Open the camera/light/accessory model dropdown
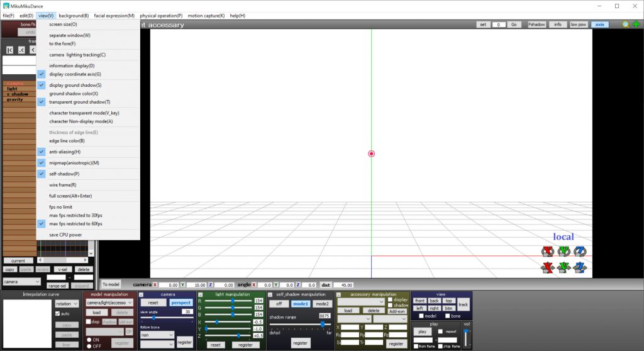Screen dimensions: 644x351 point(109,303)
